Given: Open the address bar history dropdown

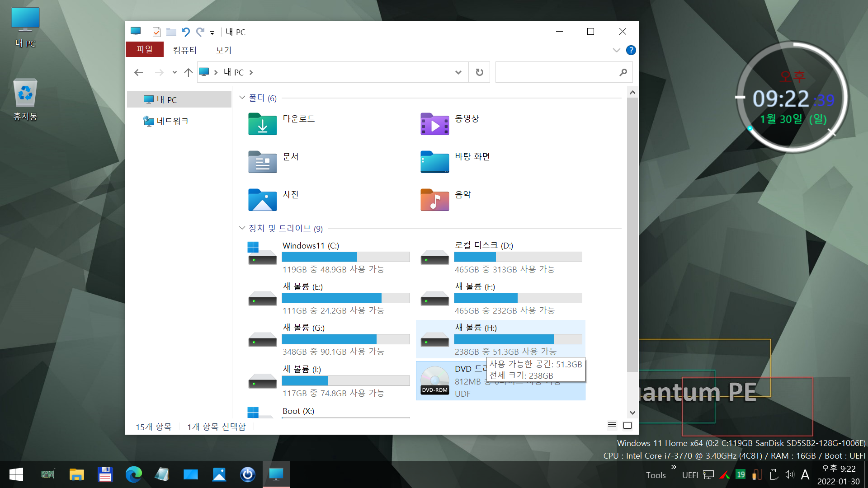Looking at the screenshot, I should [458, 72].
